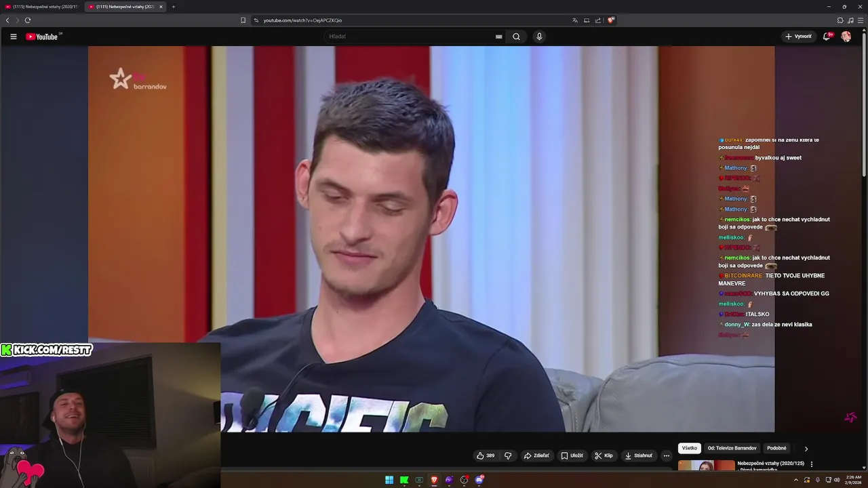
Task: View site information icon beside URL
Action: (256, 20)
